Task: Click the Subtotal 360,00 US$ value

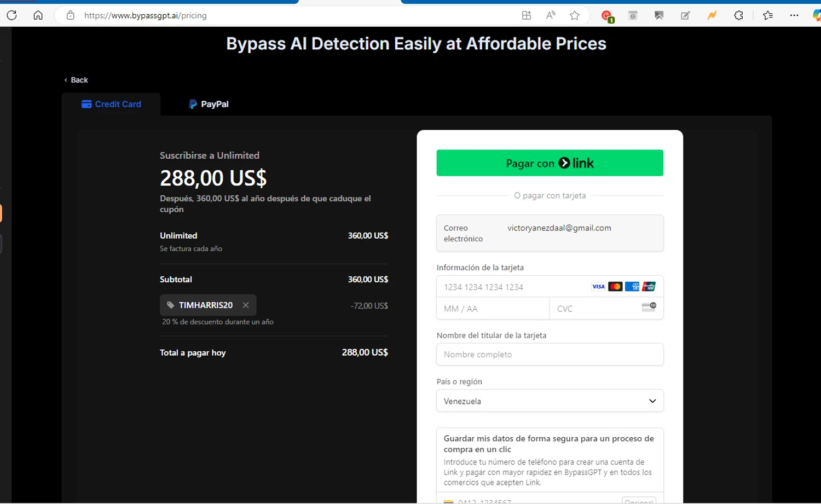Action: coord(368,280)
